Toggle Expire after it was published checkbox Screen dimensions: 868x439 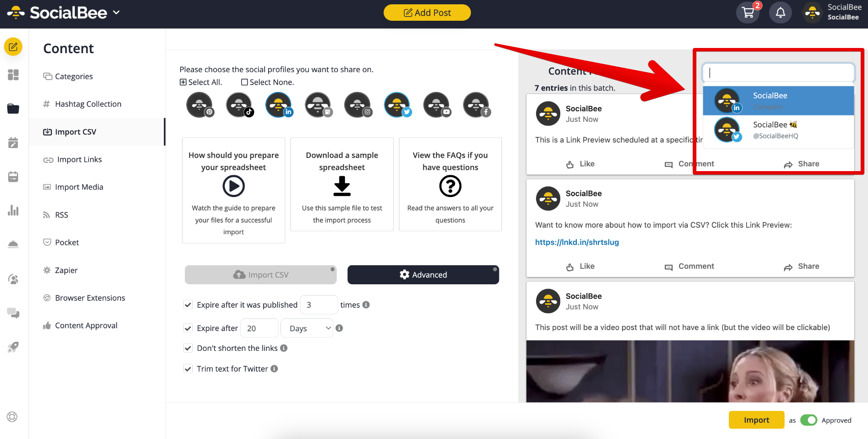coord(188,305)
